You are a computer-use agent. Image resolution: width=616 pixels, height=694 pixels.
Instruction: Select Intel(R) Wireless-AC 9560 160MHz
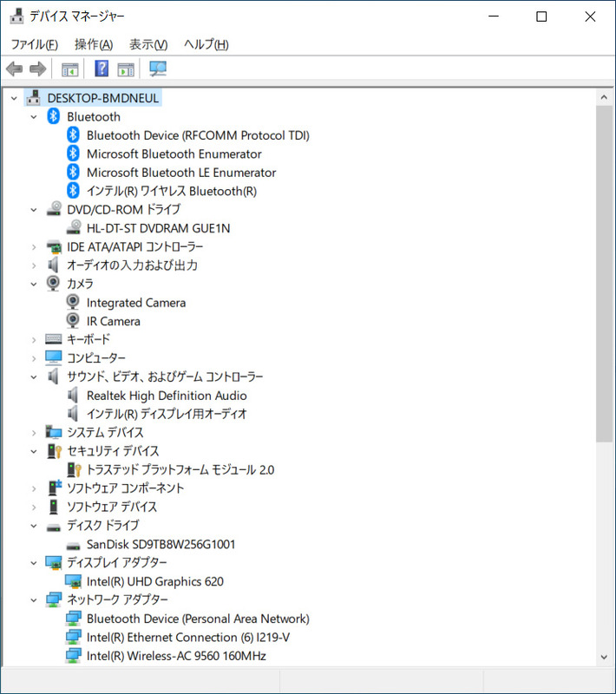tap(176, 656)
